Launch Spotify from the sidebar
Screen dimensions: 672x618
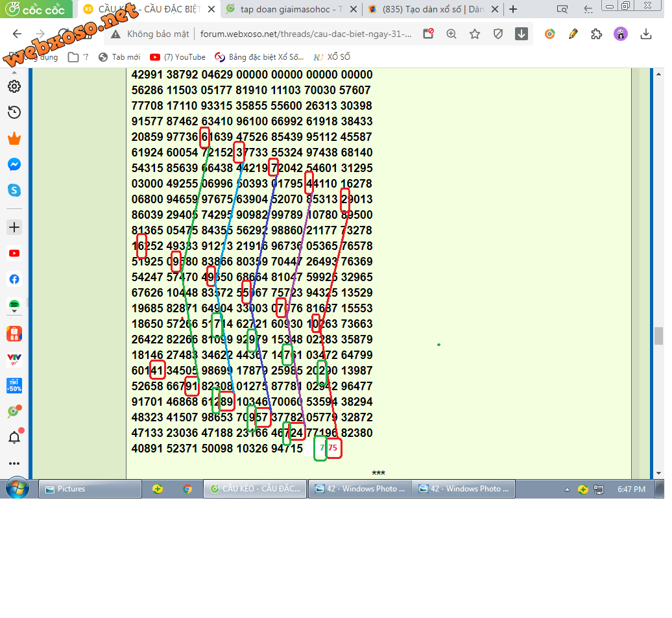click(14, 304)
